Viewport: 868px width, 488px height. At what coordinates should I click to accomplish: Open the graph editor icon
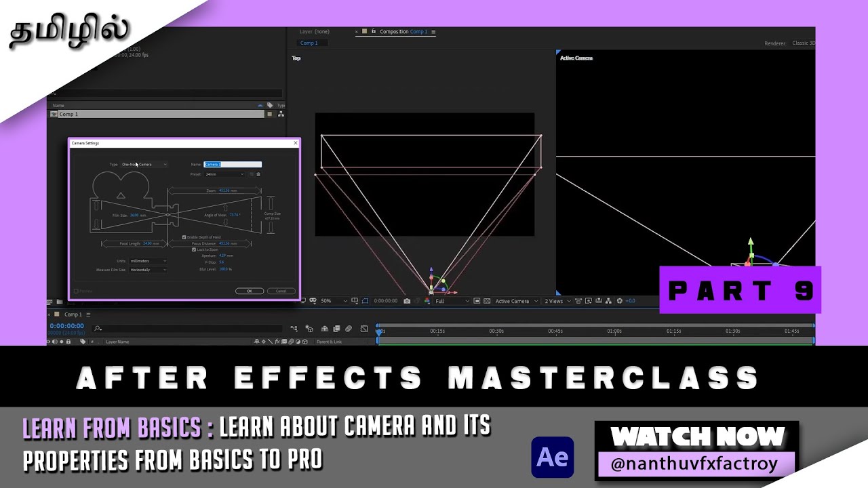[x=364, y=328]
